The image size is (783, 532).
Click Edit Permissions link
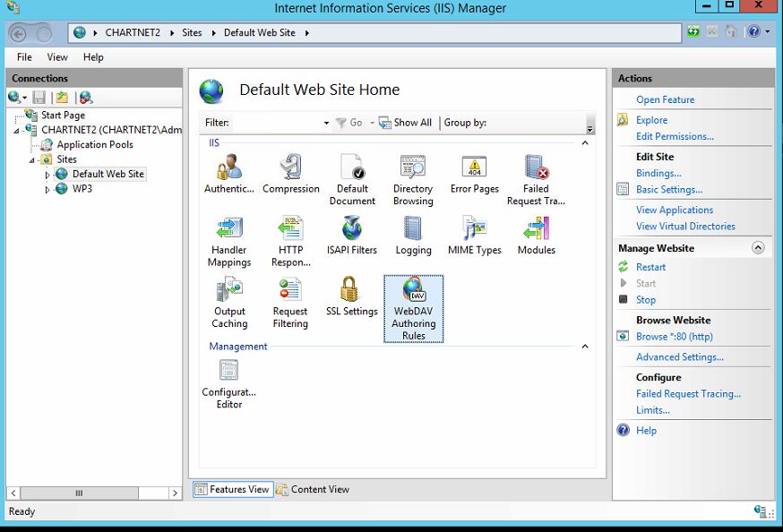[x=675, y=137]
